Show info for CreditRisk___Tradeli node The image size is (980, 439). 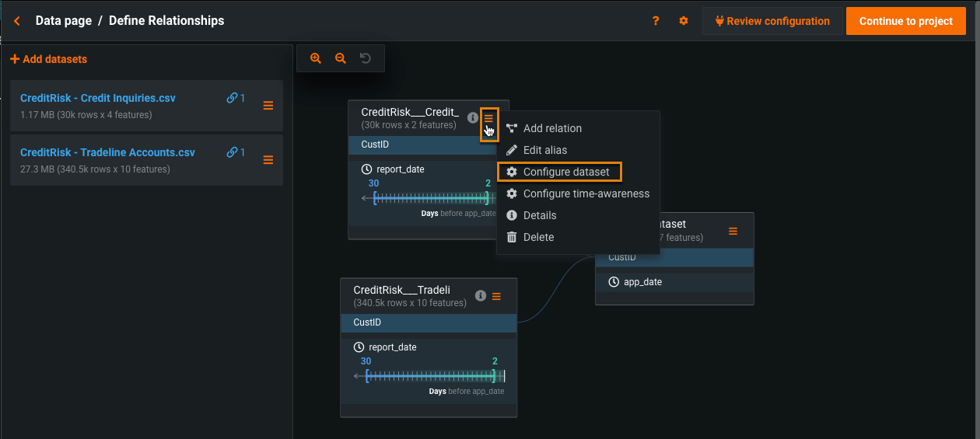(480, 296)
